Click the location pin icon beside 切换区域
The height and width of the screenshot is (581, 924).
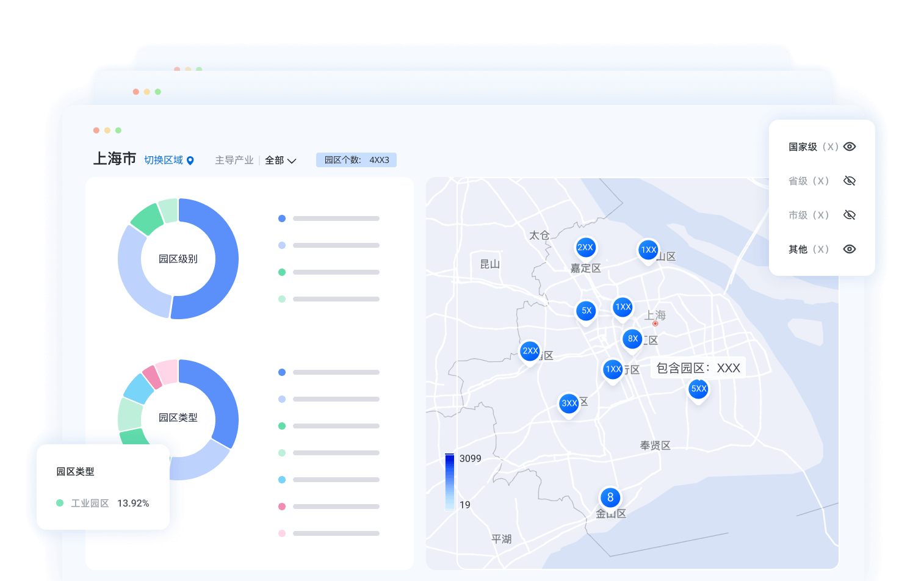coord(190,161)
